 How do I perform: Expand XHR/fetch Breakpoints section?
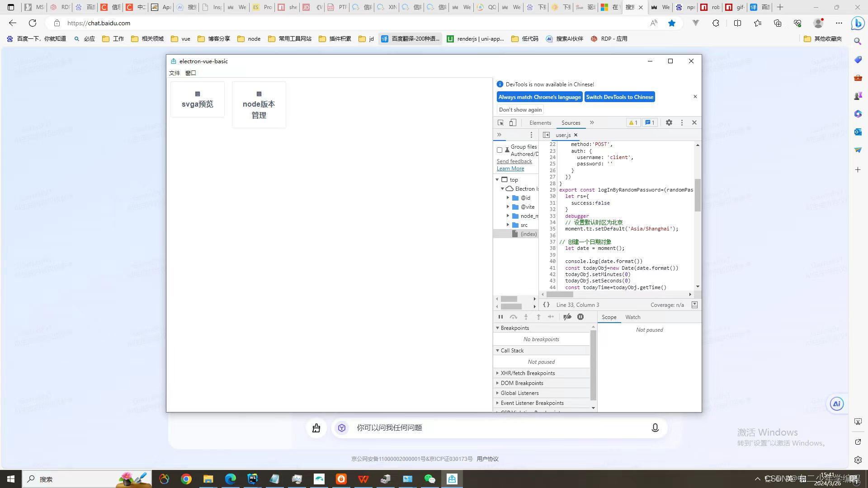527,373
